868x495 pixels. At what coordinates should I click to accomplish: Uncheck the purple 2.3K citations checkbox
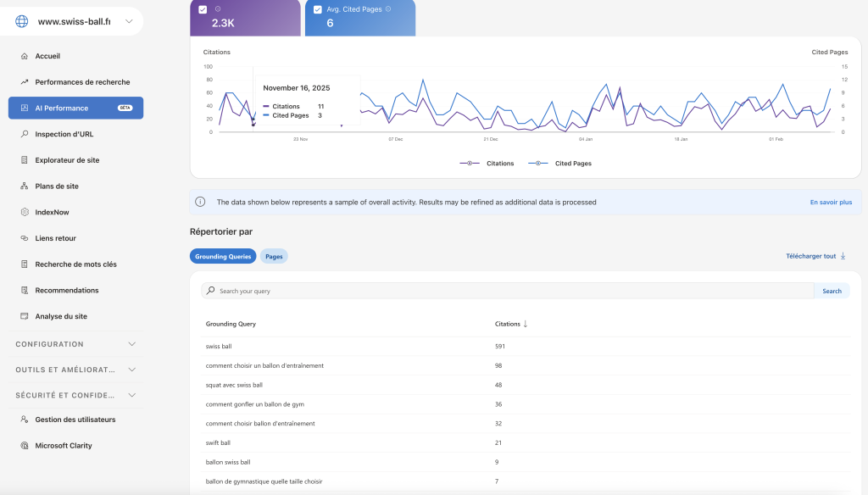203,9
